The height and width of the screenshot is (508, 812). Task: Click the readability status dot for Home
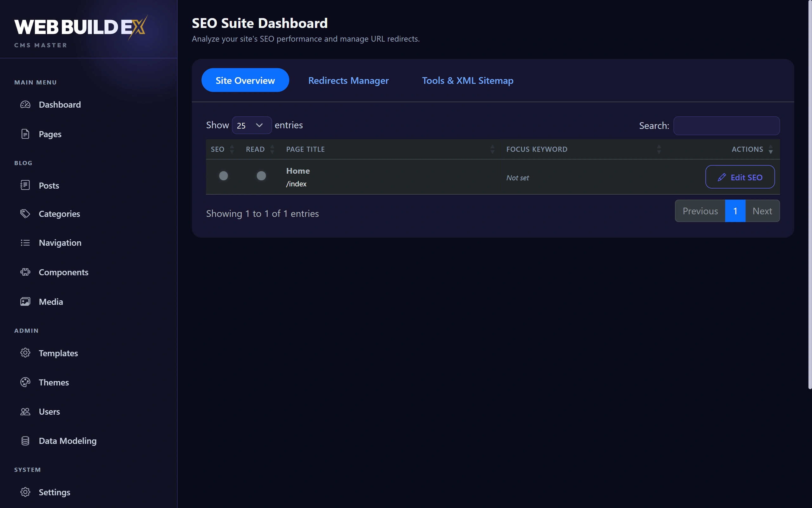coord(261,176)
